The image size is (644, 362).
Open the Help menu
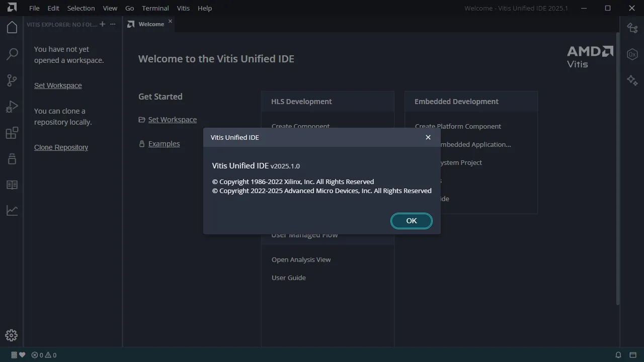(205, 8)
